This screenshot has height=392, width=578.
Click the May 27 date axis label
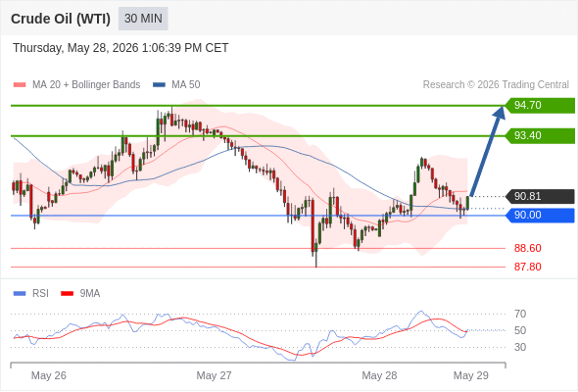point(215,375)
